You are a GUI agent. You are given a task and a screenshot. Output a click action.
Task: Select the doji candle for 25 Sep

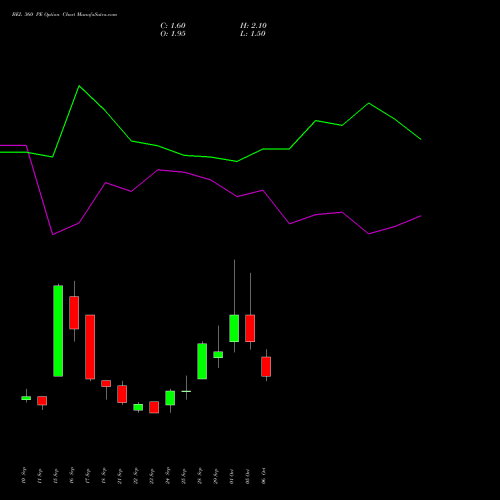click(186, 391)
